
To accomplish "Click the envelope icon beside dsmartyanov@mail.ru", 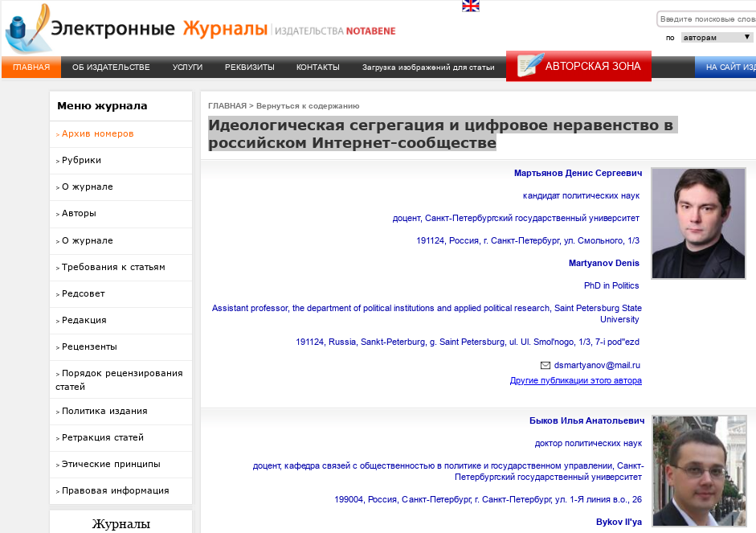I will click(x=546, y=365).
